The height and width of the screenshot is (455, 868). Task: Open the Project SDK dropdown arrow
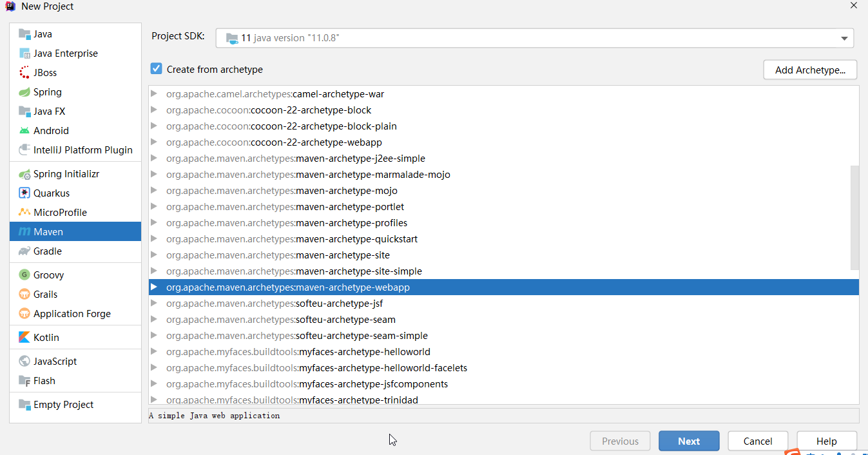tap(844, 39)
